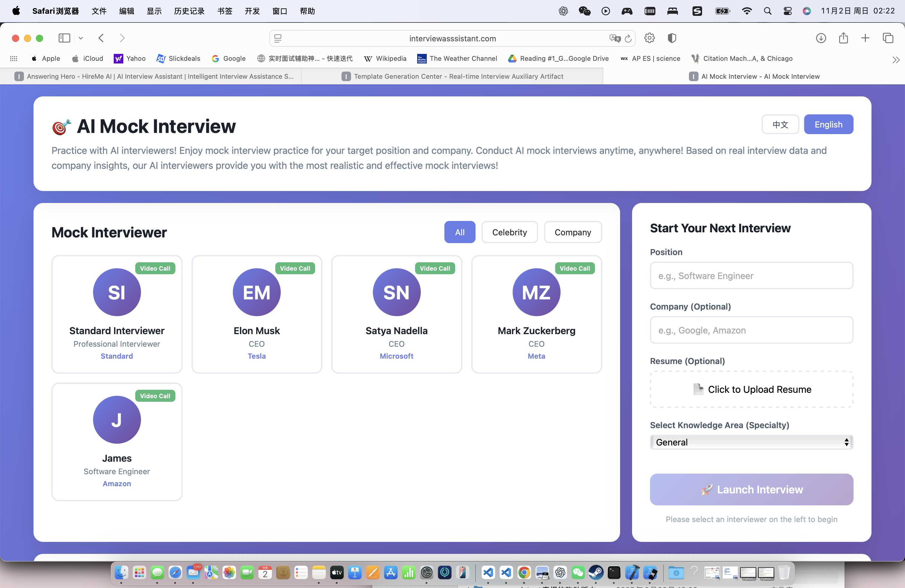This screenshot has height=588, width=905.
Task: Expand the sidebar options chevron
Action: [x=81, y=38]
